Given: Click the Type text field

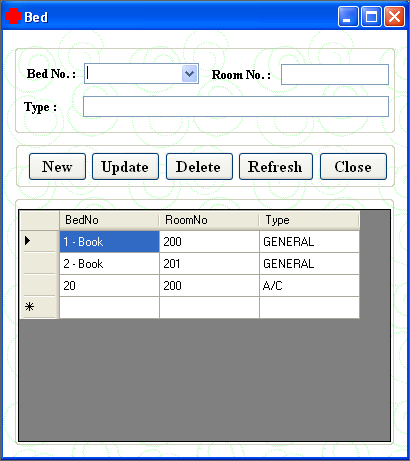Looking at the screenshot, I should tap(236, 106).
